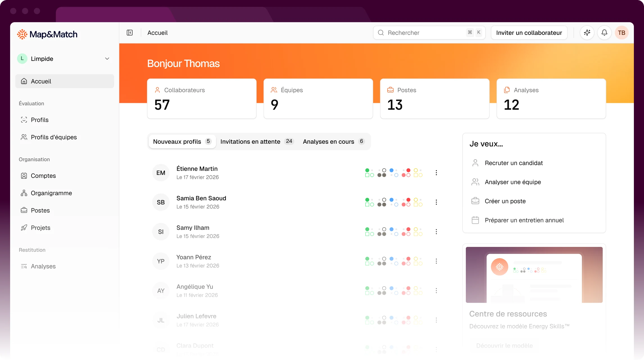
Task: Click the Profils d'équipes icon in the sidebar
Action: [x=24, y=137]
